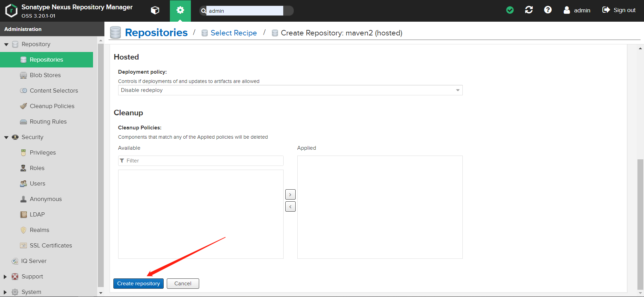The width and height of the screenshot is (644, 297).
Task: Click the content scrollbar up arrow
Action: click(640, 49)
